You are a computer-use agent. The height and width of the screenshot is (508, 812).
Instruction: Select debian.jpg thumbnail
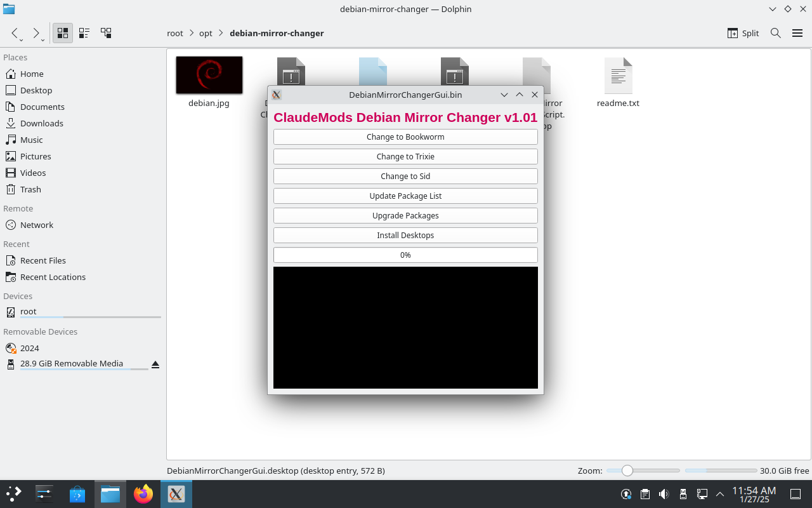click(x=209, y=75)
